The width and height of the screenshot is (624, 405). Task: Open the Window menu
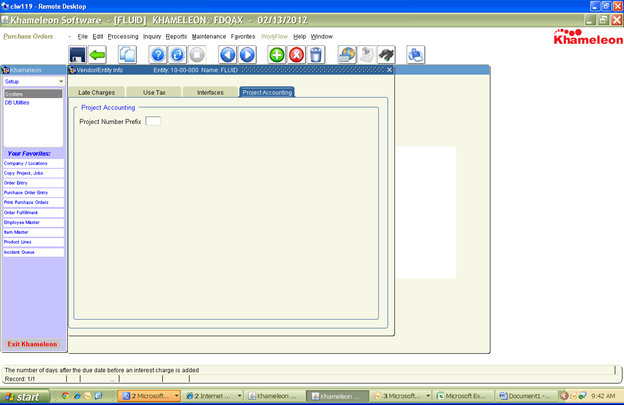[x=322, y=37]
